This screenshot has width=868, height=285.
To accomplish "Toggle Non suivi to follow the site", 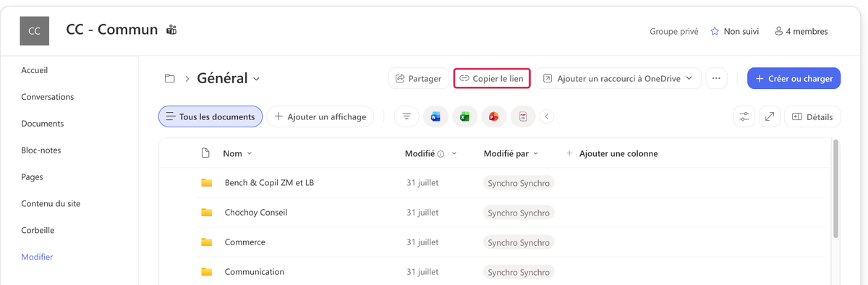I will point(734,31).
